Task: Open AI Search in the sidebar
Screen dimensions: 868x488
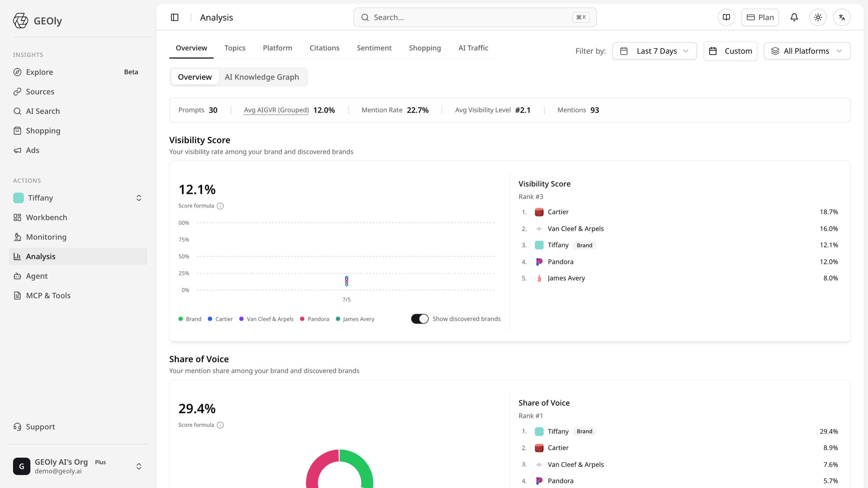Action: click(78, 111)
